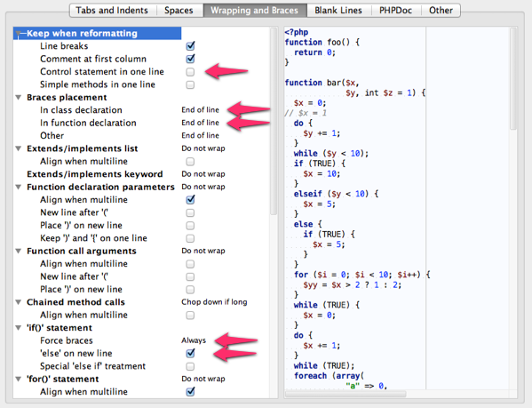Switch to the Tabs and Indents tab
Image resolution: width=532 pixels, height=408 pixels.
112,10
